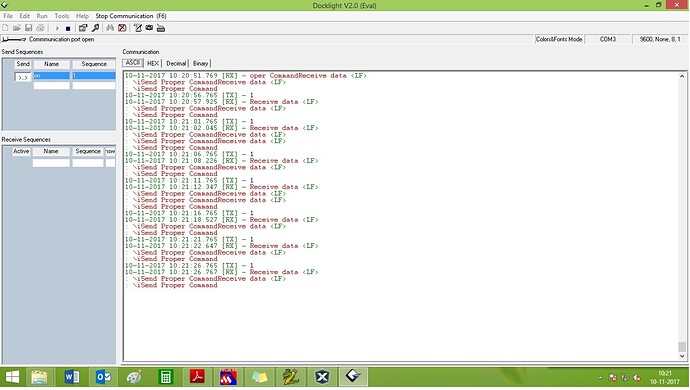This screenshot has height=390, width=690.
Task: Switch to the ASCII tab
Action: pyautogui.click(x=133, y=63)
